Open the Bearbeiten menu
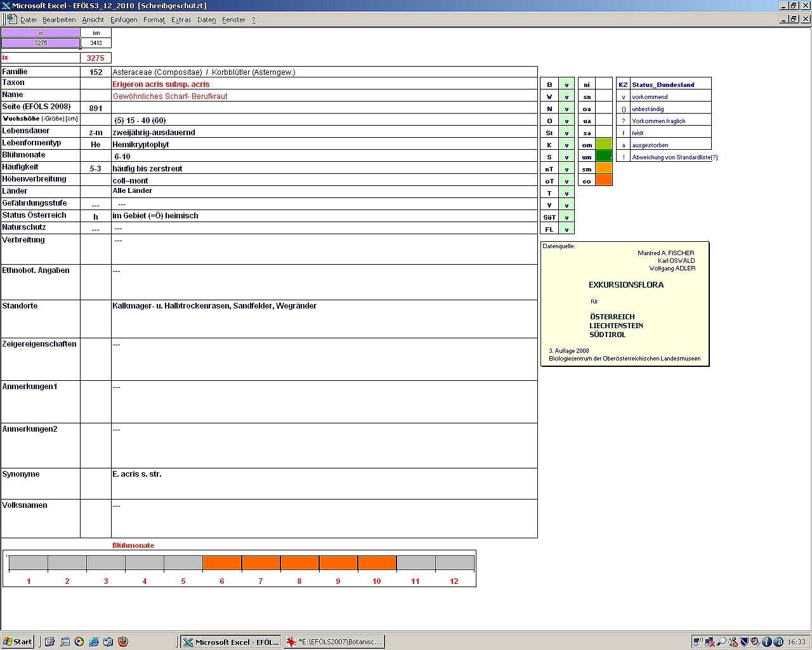Viewport: 812px width, 650px height. [x=59, y=20]
